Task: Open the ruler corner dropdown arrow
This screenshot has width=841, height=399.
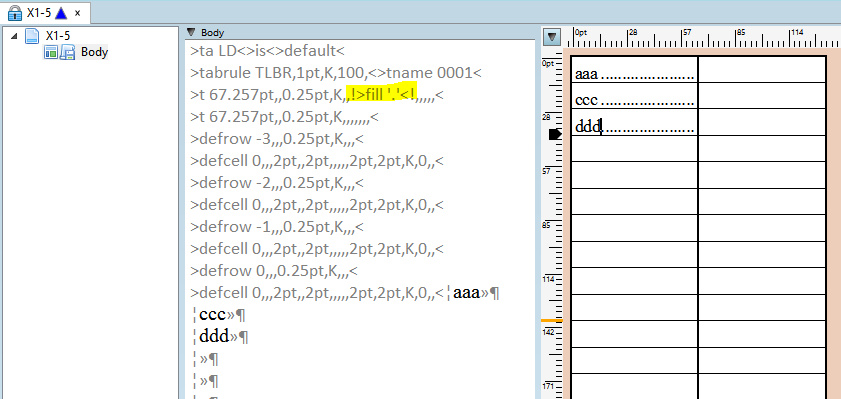Action: [552, 38]
